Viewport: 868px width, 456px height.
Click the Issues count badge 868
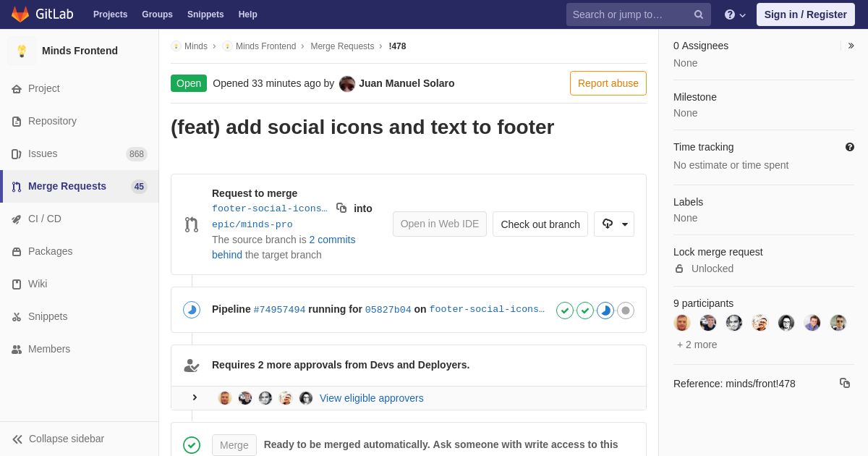137,153
